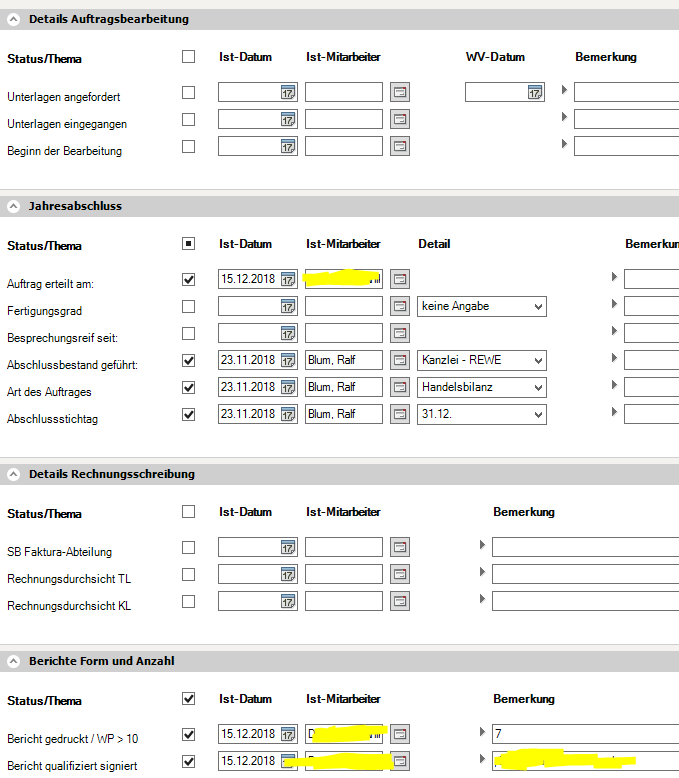Uncheck the Auftrag erteilt am checkbox
679x778 pixels.
tap(189, 280)
